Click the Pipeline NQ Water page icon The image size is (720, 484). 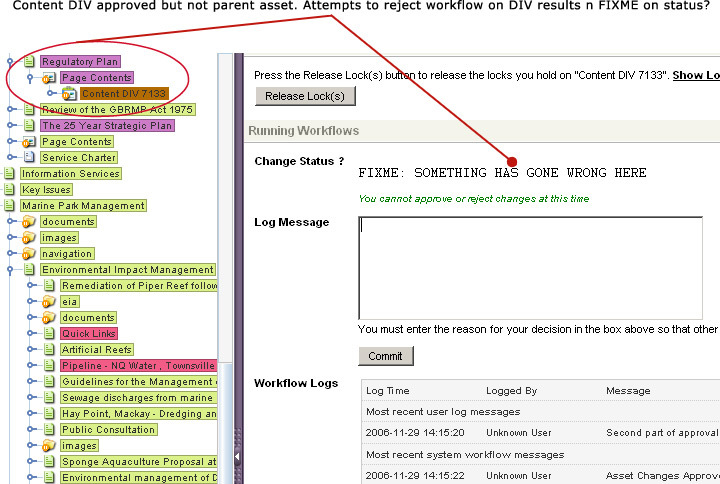(50, 366)
